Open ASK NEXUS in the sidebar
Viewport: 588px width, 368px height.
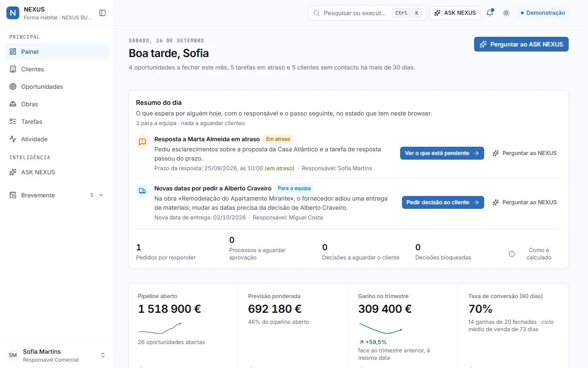(57, 172)
